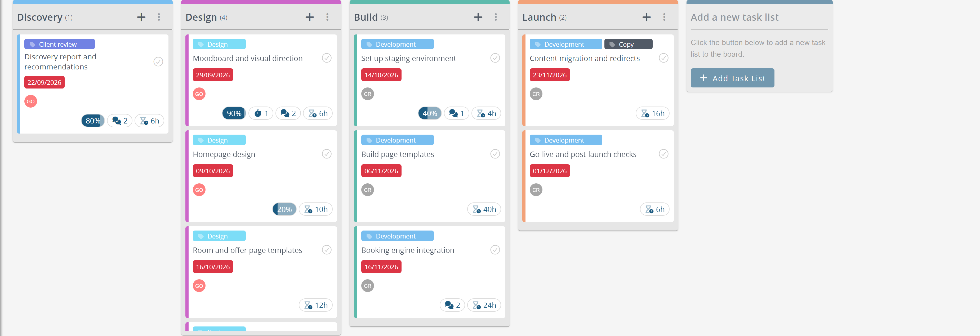
Task: Add a task to the Discovery list
Action: click(141, 17)
